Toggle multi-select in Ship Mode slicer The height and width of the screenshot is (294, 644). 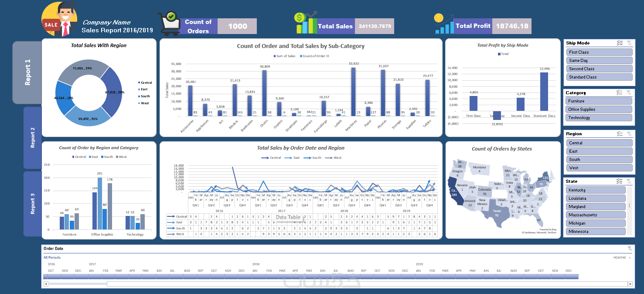coord(620,43)
